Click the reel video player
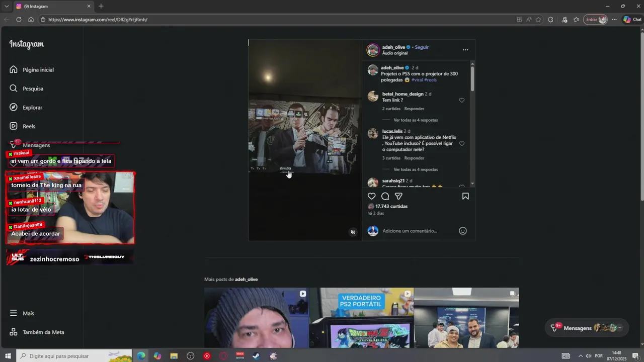This screenshot has height=362, width=644. coord(305,140)
